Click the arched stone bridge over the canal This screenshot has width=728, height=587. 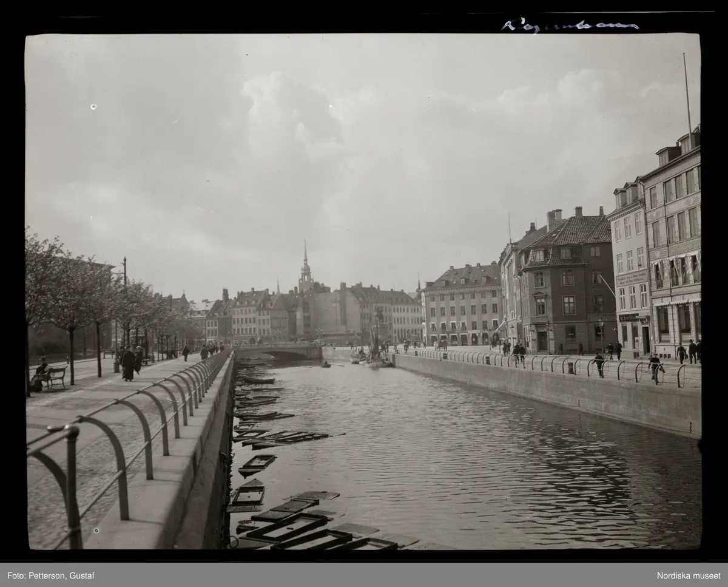pyautogui.click(x=279, y=351)
